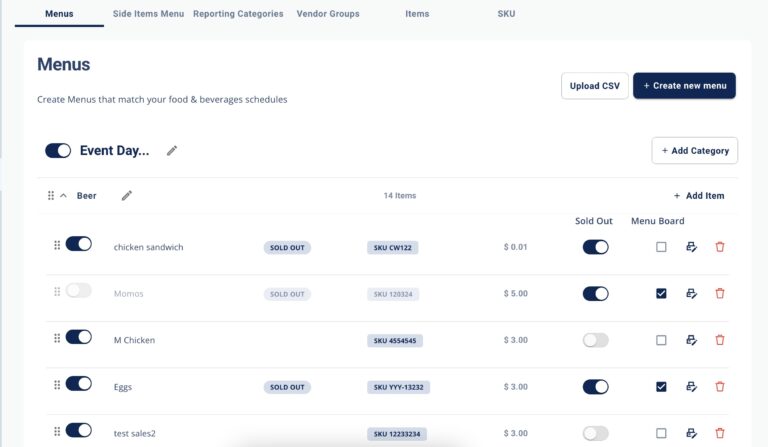Screen dimensions: 768x447
Task: Click drag handle for test sales2 row
Action: 57,431
